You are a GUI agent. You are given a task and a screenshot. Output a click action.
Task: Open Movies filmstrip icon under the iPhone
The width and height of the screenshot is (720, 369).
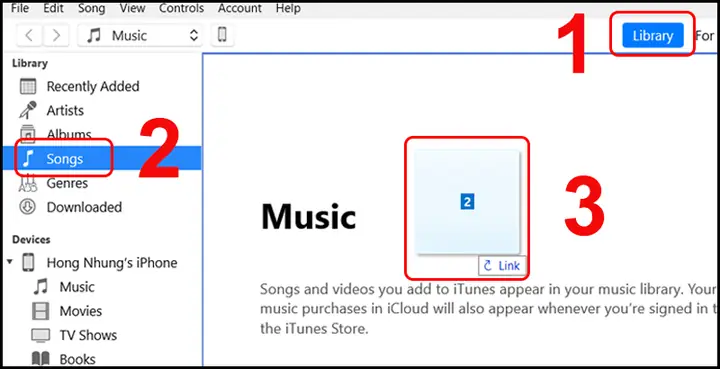pyautogui.click(x=40, y=311)
